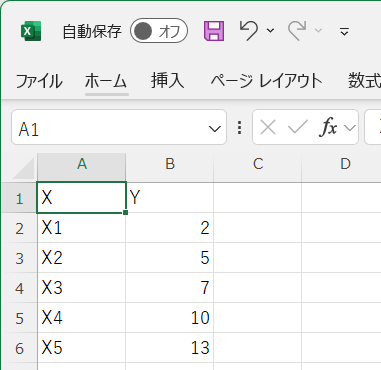This screenshot has height=370, width=381.
Task: Select row 5 header
Action: point(19,318)
